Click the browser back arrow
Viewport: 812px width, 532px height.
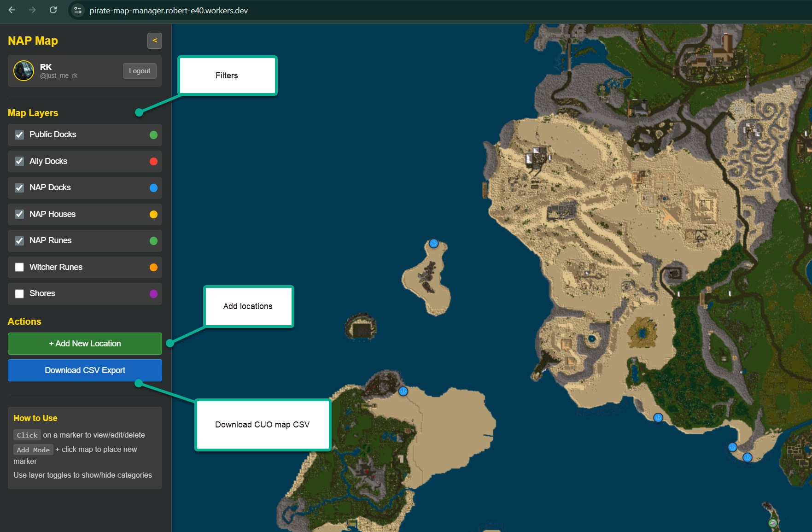click(11, 10)
